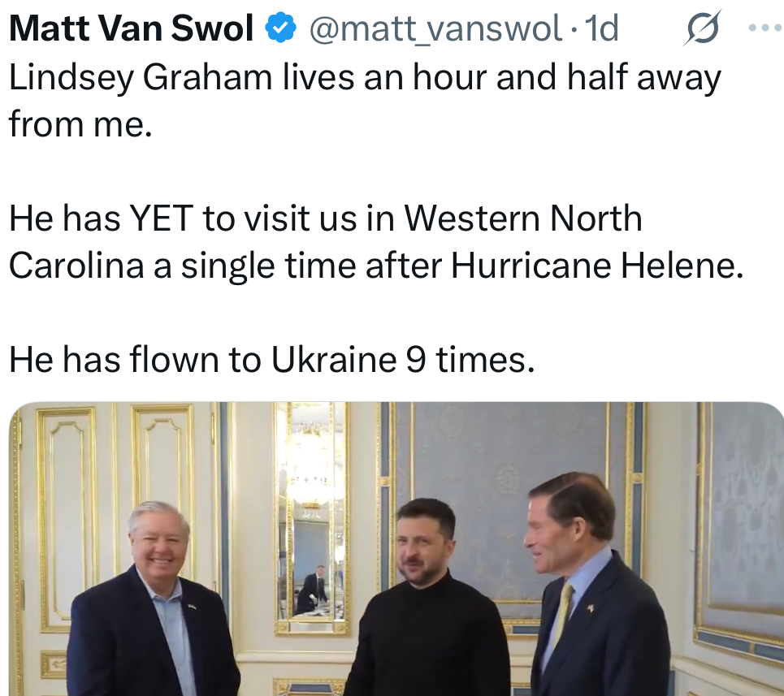Click the words Hurricane Helene
784x696 pixels.
coord(596,266)
